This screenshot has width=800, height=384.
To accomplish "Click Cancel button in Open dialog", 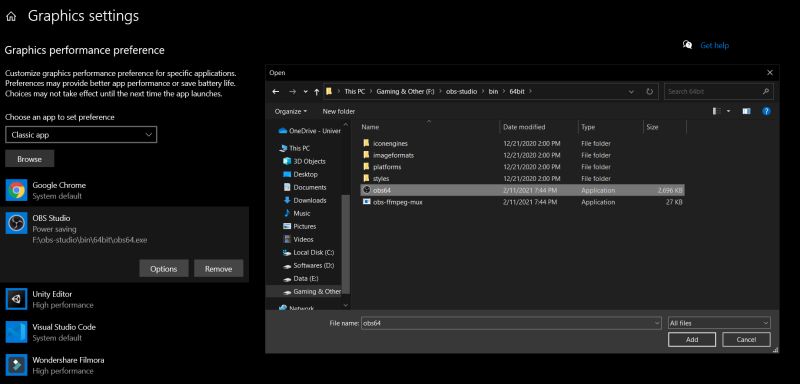I will pos(746,340).
